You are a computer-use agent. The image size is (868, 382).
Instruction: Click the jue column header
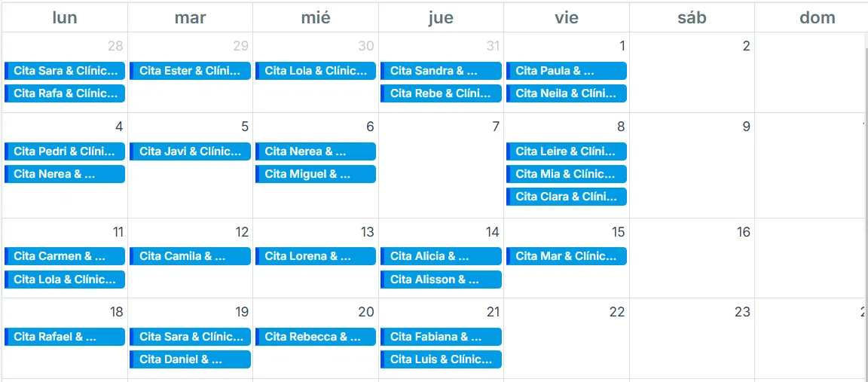441,17
